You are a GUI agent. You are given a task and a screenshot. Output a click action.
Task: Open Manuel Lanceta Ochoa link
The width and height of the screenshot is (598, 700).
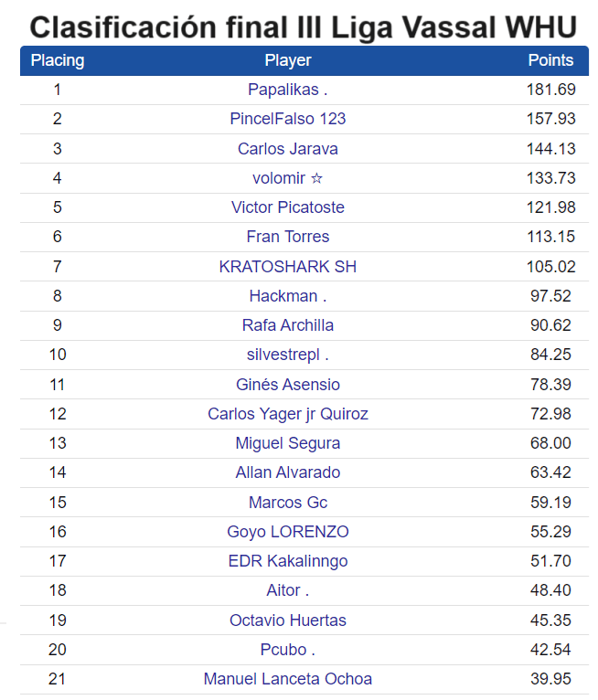(x=288, y=679)
